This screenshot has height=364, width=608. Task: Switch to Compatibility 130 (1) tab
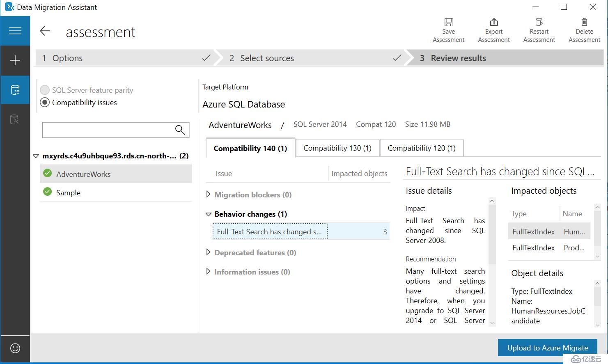[337, 148]
